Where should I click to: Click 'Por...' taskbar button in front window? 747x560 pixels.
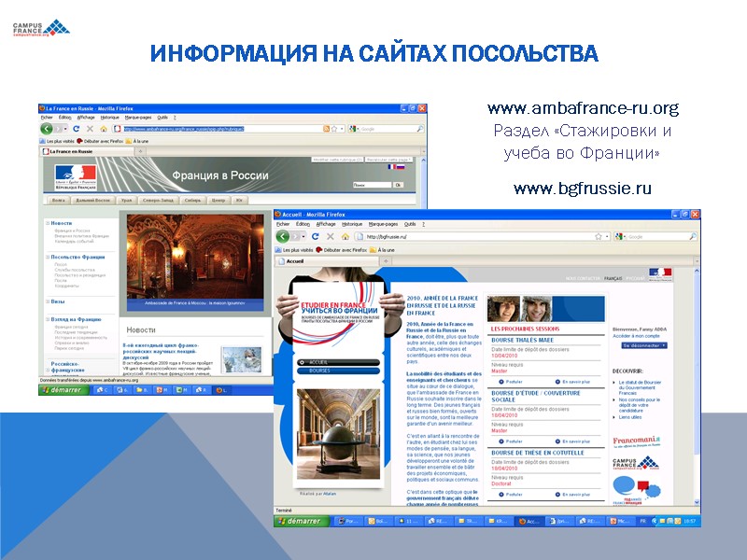(347, 521)
